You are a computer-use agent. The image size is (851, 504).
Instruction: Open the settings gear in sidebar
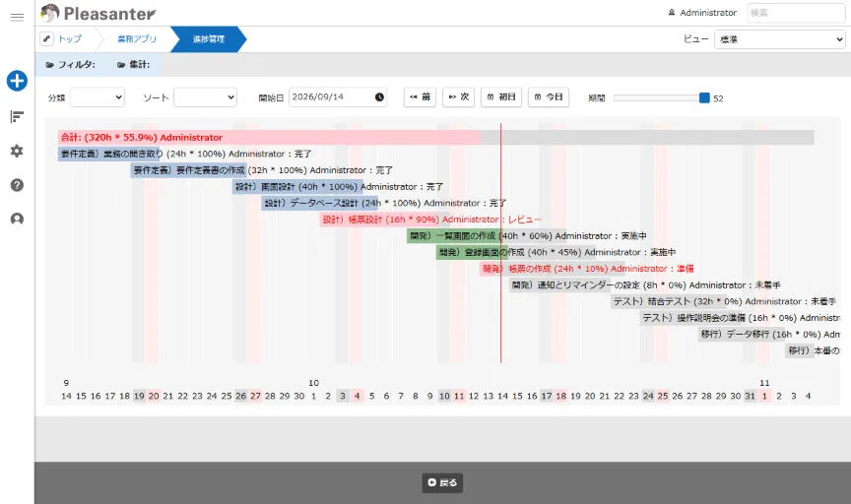(x=17, y=151)
